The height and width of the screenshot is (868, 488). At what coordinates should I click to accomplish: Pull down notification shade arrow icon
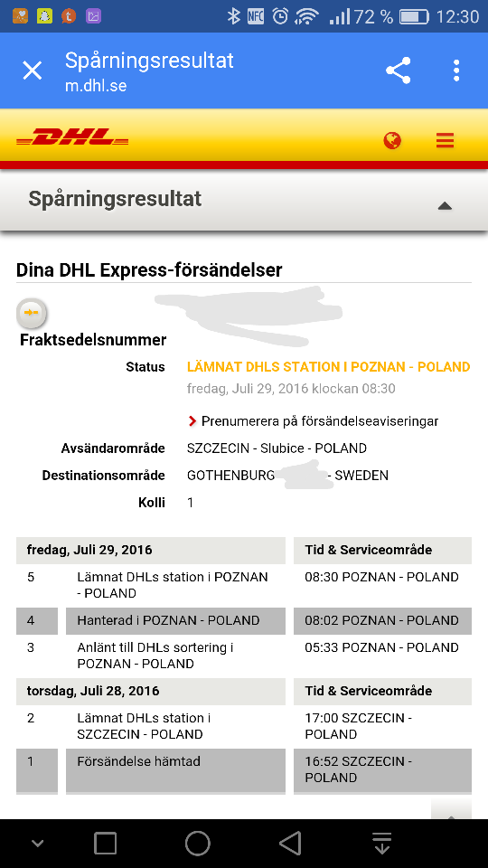[x=381, y=843]
